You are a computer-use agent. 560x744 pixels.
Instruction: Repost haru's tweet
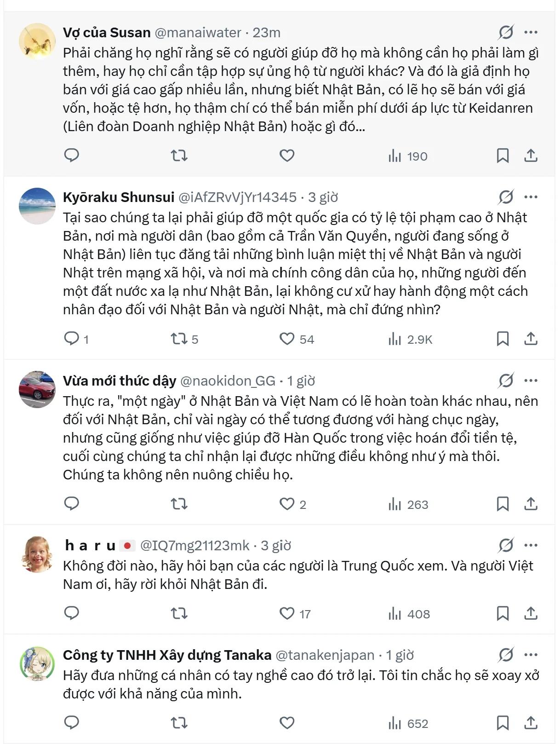(x=179, y=613)
